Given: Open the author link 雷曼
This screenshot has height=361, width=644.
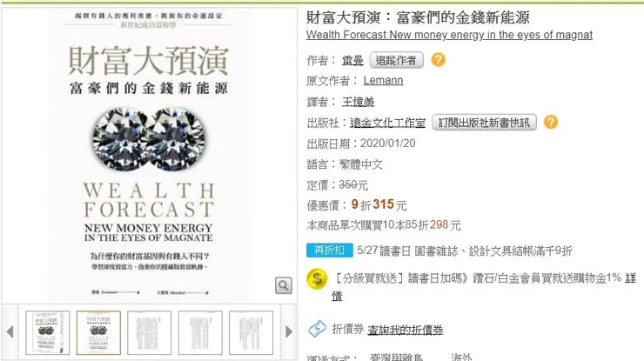Looking at the screenshot, I should [352, 61].
